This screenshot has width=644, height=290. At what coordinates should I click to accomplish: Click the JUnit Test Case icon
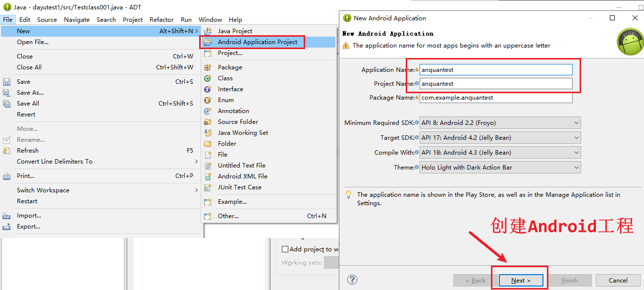(208, 187)
